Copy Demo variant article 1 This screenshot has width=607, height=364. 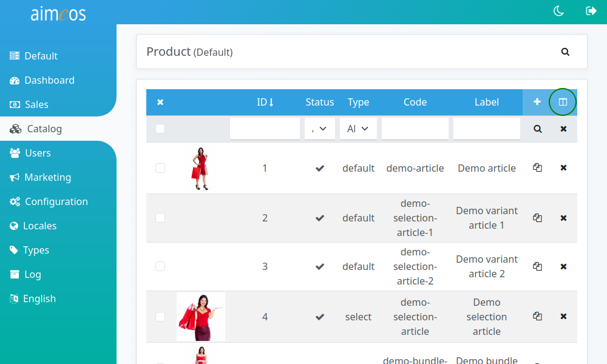tap(537, 218)
